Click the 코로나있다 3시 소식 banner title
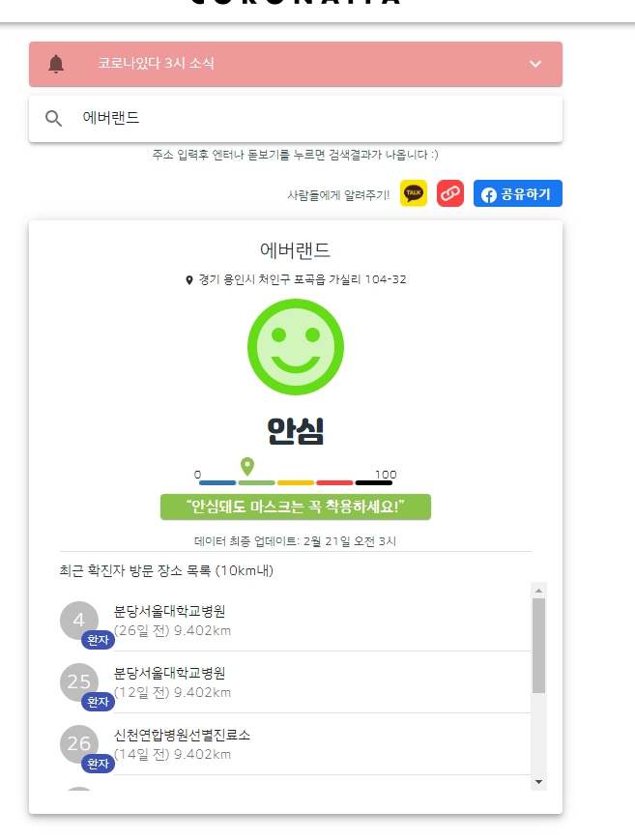This screenshot has height=840, width=635. [x=156, y=63]
